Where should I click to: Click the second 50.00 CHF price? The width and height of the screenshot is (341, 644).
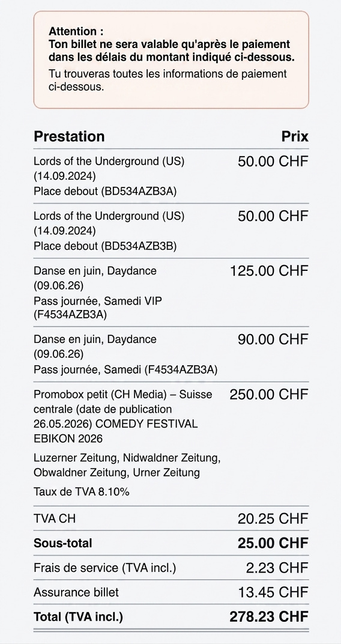[x=273, y=216]
